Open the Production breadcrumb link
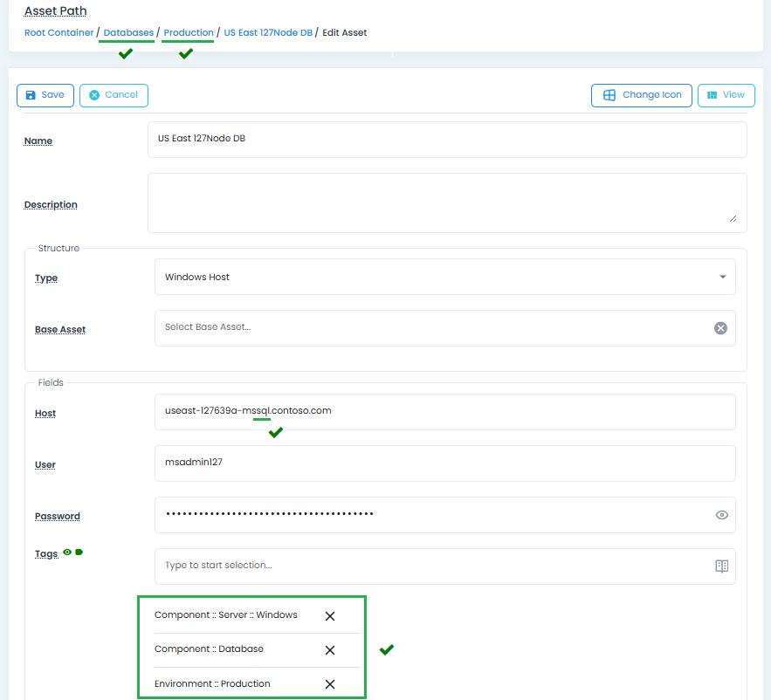The width and height of the screenshot is (771, 700). click(x=189, y=33)
